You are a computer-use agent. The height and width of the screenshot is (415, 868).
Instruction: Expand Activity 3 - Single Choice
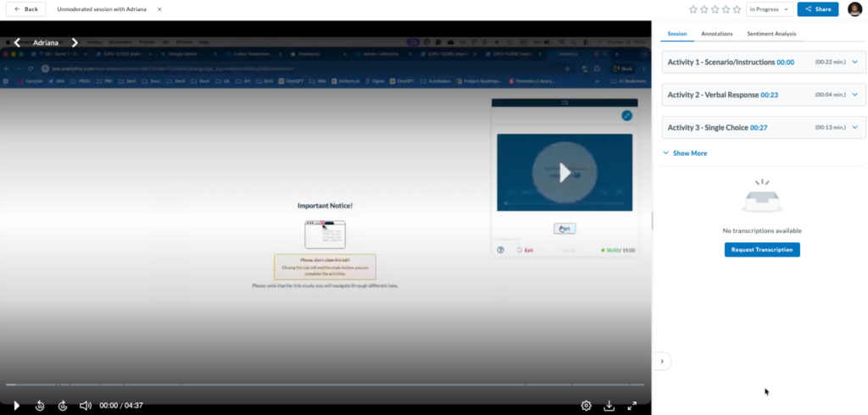(854, 127)
